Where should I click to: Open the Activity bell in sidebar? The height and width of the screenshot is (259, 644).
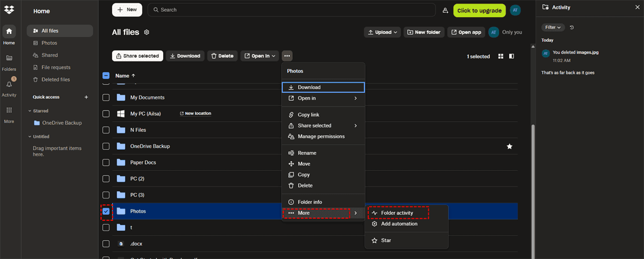coord(9,84)
